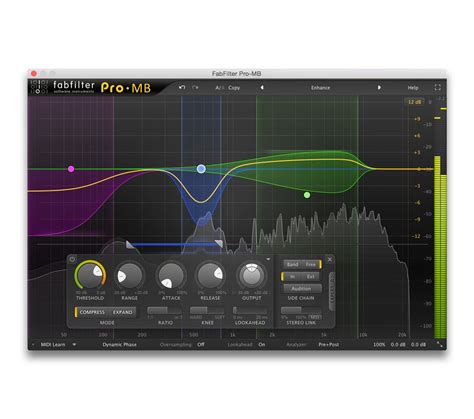Click the Knee slider

(207, 310)
